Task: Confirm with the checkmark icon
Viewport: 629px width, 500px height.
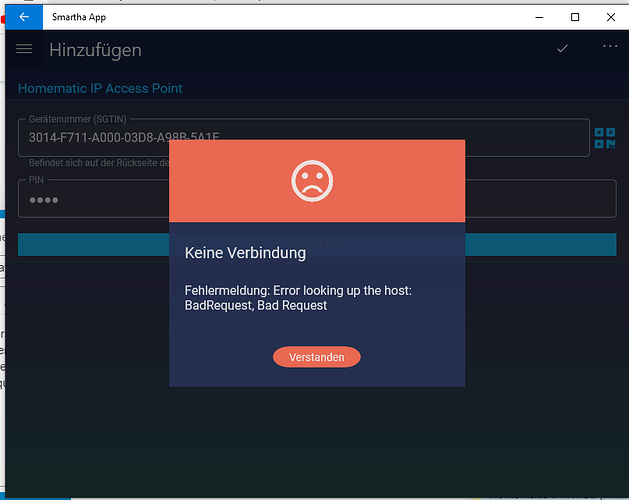Action: (563, 48)
